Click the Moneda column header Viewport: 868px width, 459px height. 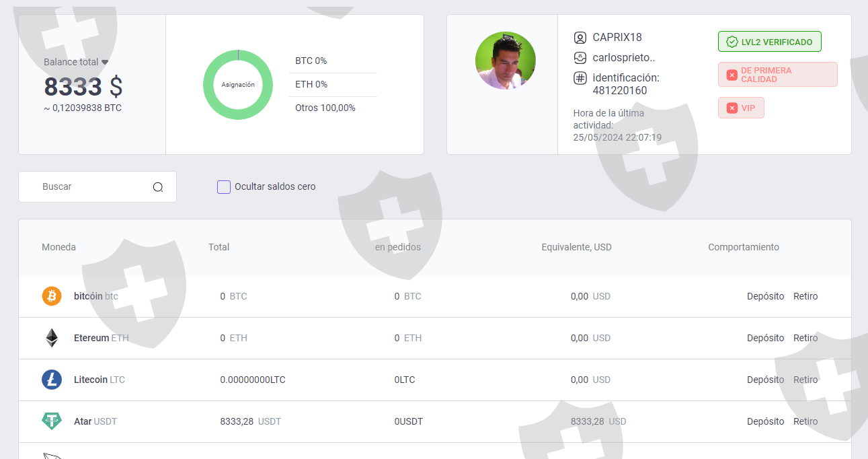click(58, 247)
